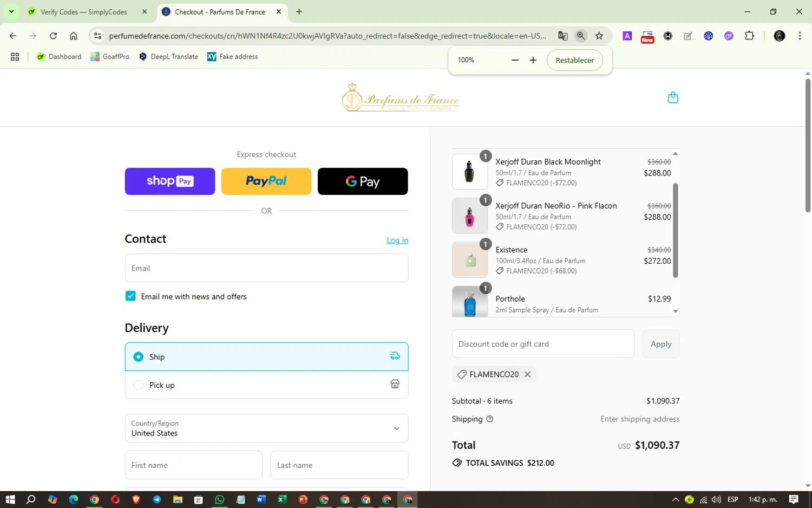
Task: Uncheck Email me with news and offers
Action: (x=130, y=296)
